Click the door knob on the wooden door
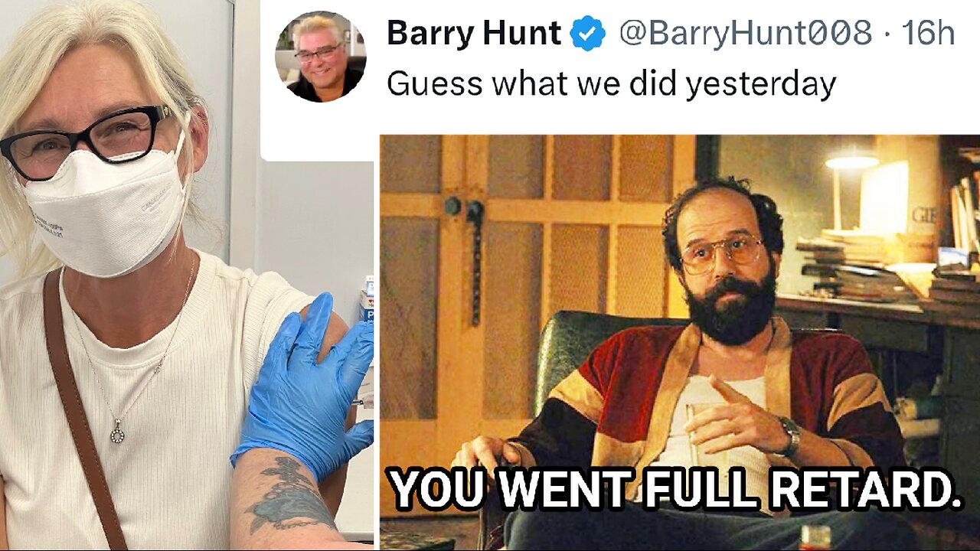Screen dimensions: 980x551 click(461, 208)
